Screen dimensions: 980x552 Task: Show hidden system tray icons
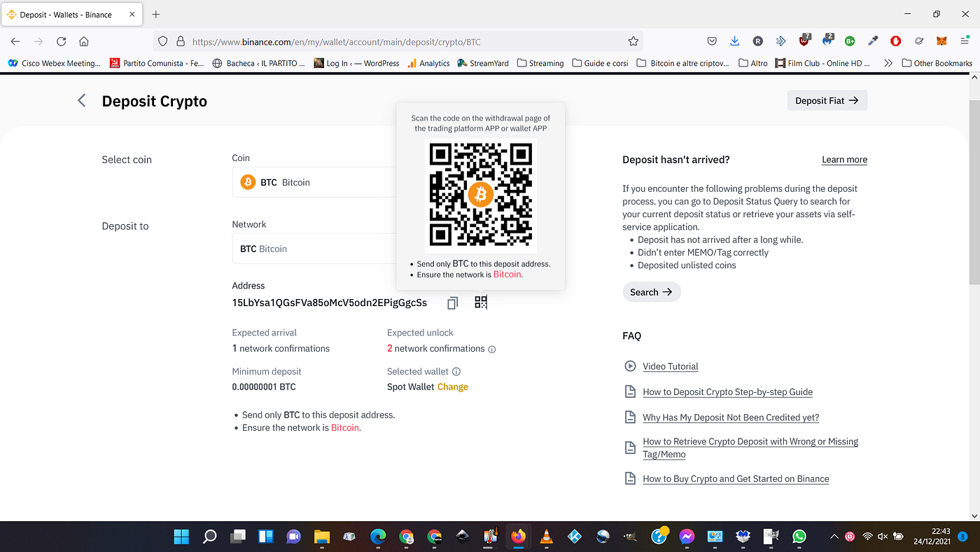pos(834,537)
